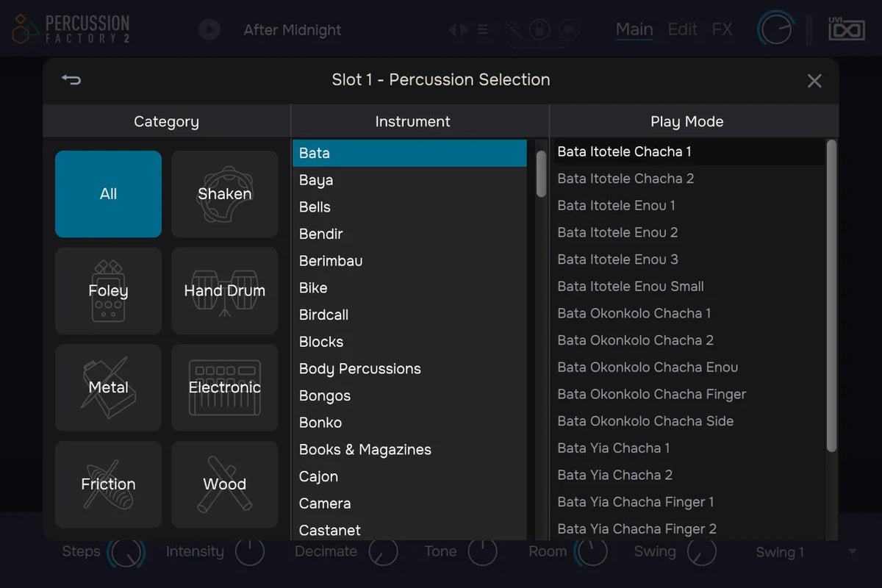Pick the Wood category tile
This screenshot has height=588, width=882.
tap(225, 484)
